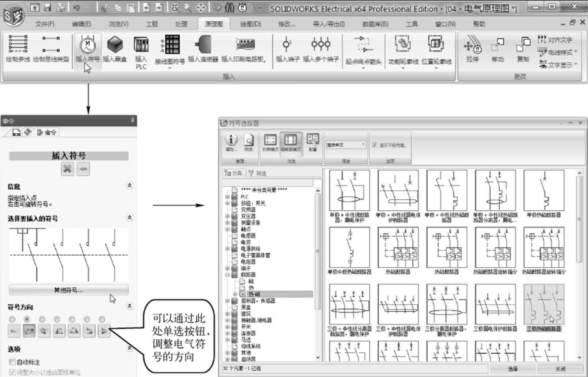Select the 磁 item under 断路器
The width and height of the screenshot is (588, 377).
pos(251,281)
